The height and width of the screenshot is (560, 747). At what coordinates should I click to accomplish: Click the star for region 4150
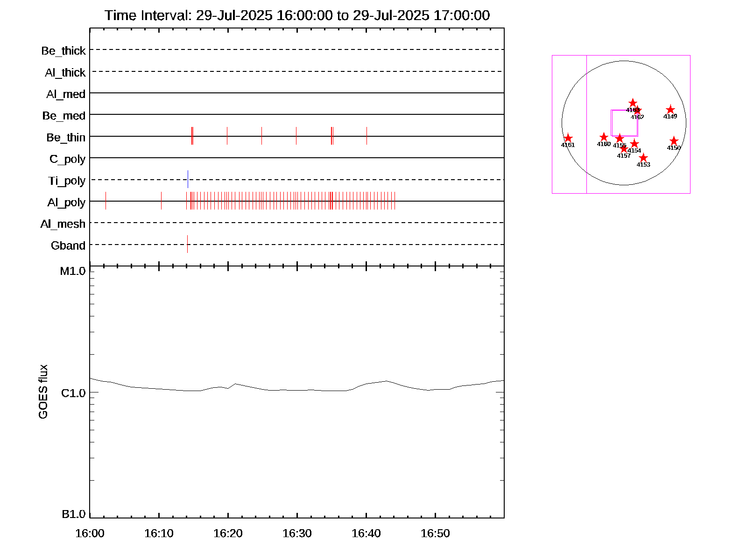674,141
